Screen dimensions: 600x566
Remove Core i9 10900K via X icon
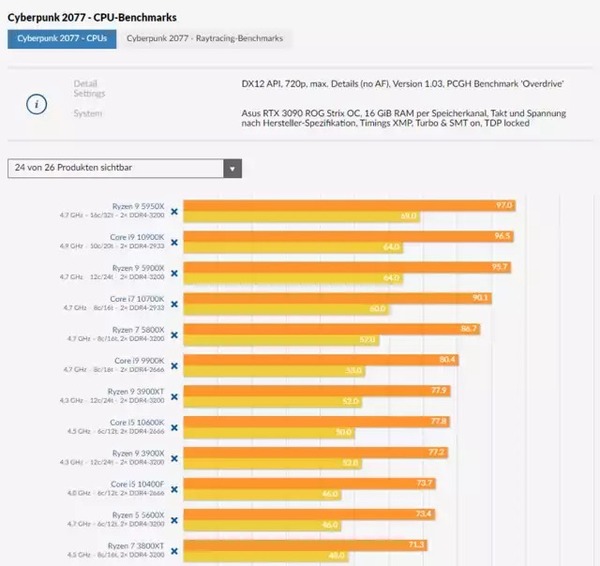pyautogui.click(x=174, y=242)
